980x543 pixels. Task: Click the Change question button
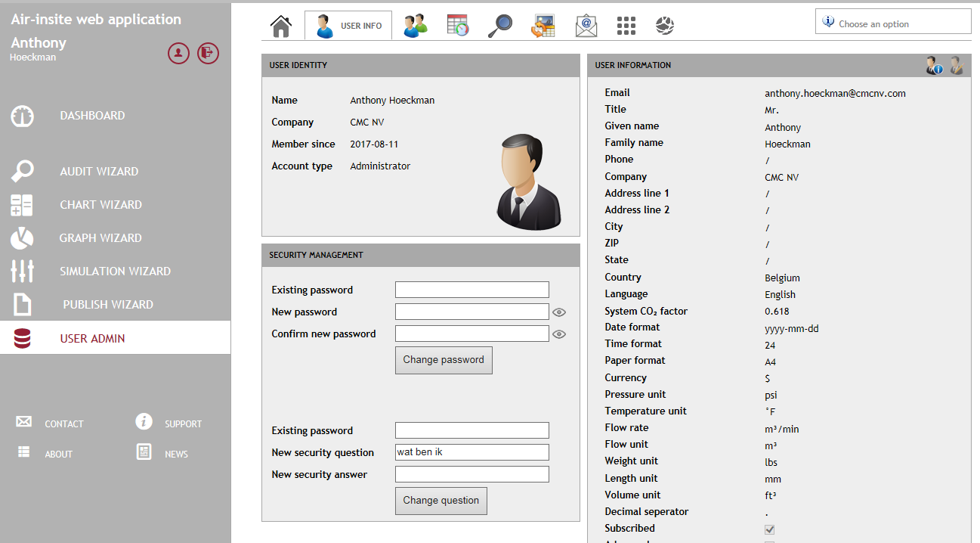441,501
